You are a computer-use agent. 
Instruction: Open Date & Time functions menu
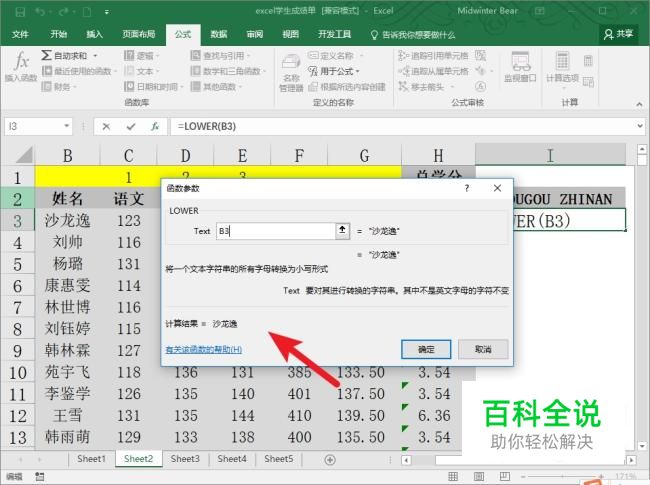click(x=153, y=87)
